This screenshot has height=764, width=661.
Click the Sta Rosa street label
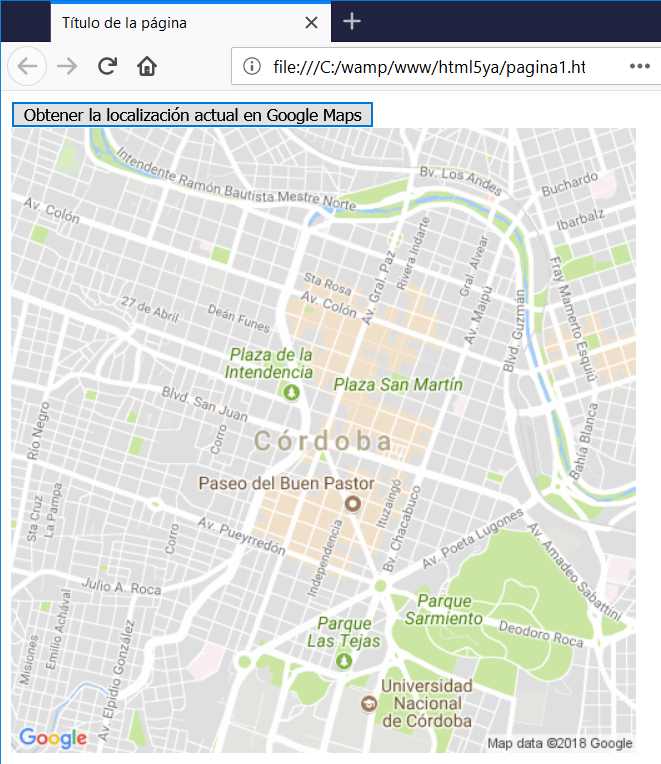click(x=327, y=284)
